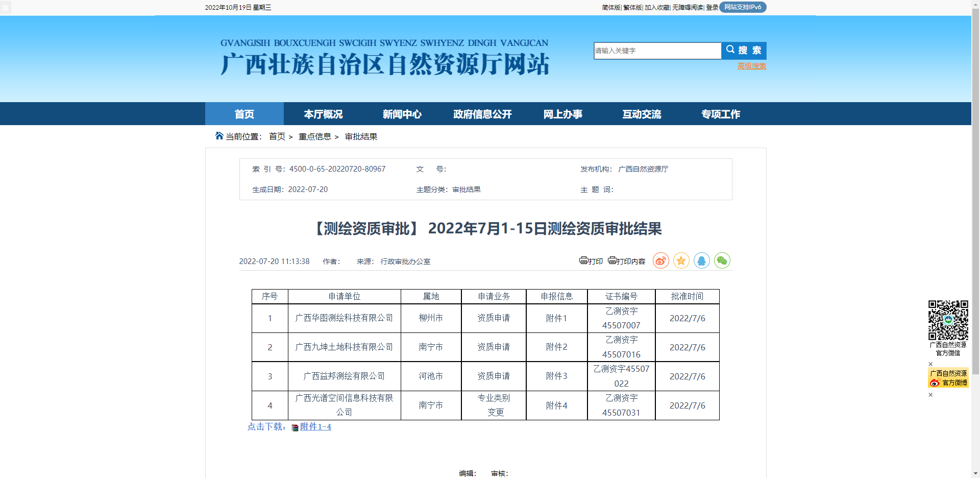Click 附件3 cell in table
Image resolution: width=980 pixels, height=478 pixels.
click(x=556, y=376)
